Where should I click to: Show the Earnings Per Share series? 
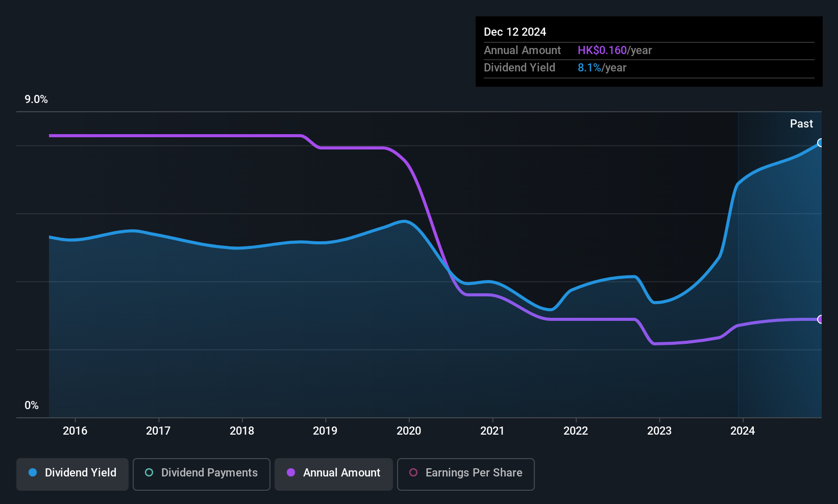465,473
